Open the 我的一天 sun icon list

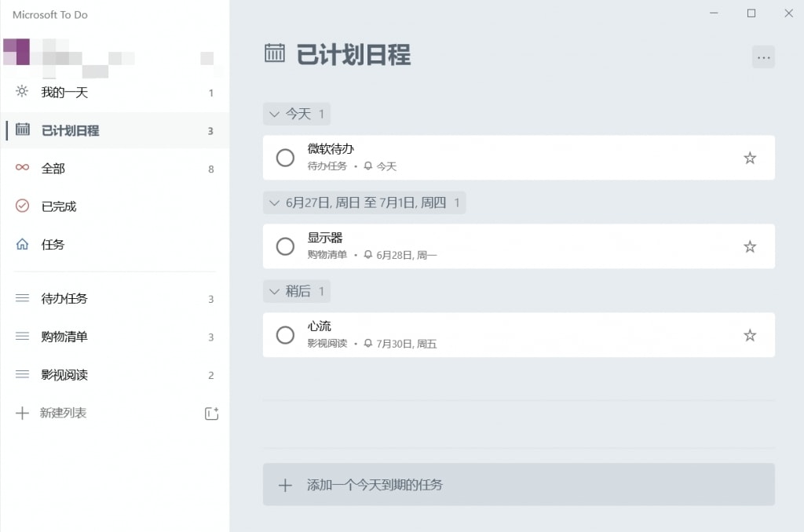click(21, 92)
